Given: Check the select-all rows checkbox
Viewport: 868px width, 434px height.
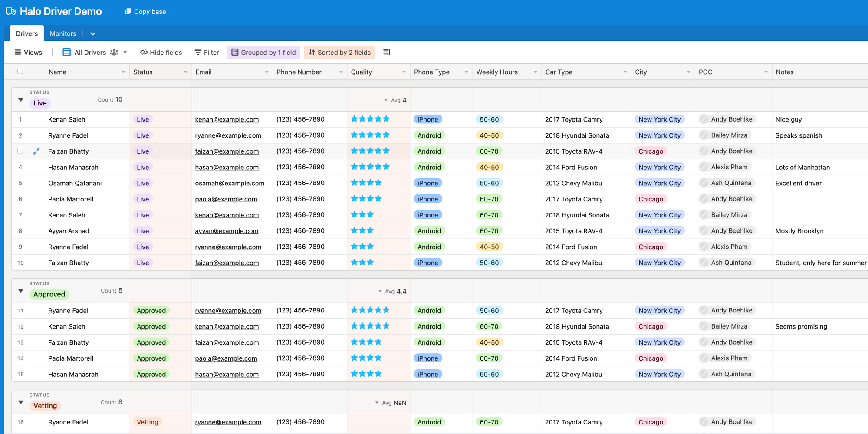Looking at the screenshot, I should (x=20, y=72).
